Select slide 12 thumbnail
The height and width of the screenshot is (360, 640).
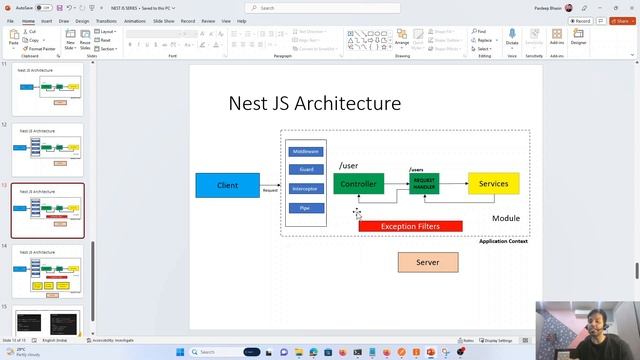coord(48,150)
